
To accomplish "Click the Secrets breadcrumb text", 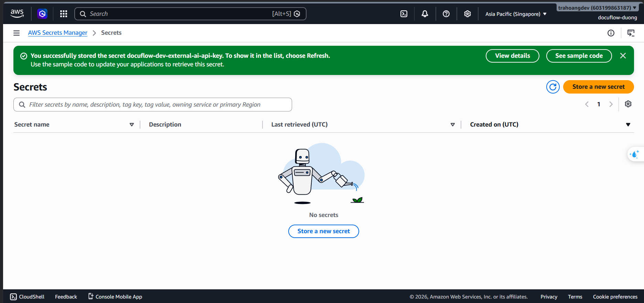I will 111,33.
